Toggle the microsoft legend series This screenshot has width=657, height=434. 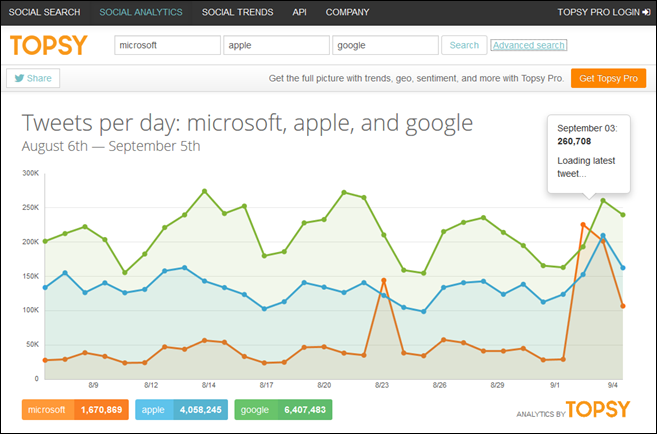(x=75, y=409)
